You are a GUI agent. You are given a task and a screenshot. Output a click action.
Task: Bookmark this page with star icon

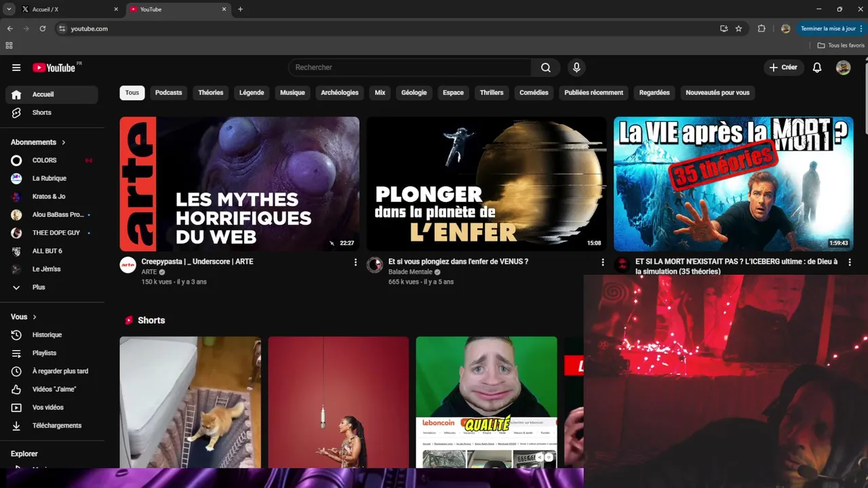pyautogui.click(x=738, y=28)
